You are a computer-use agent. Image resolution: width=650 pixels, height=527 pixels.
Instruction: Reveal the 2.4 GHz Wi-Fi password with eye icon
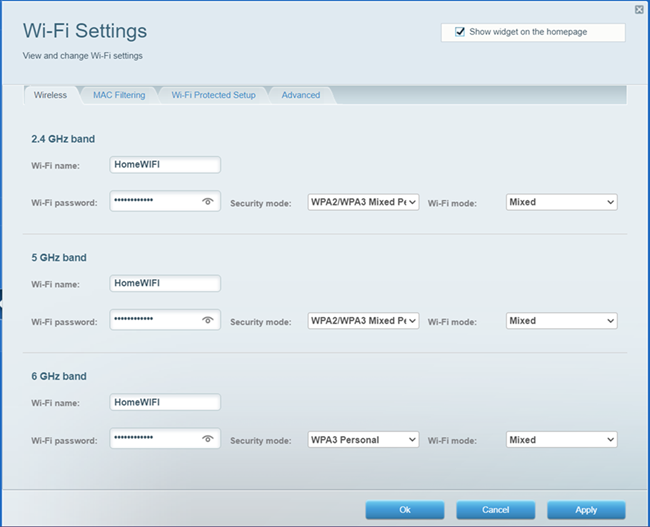click(208, 202)
